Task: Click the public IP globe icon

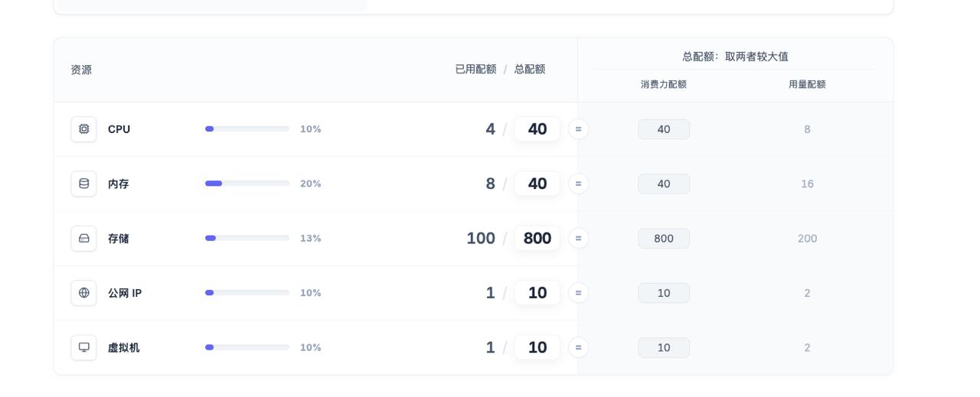Action: click(84, 293)
